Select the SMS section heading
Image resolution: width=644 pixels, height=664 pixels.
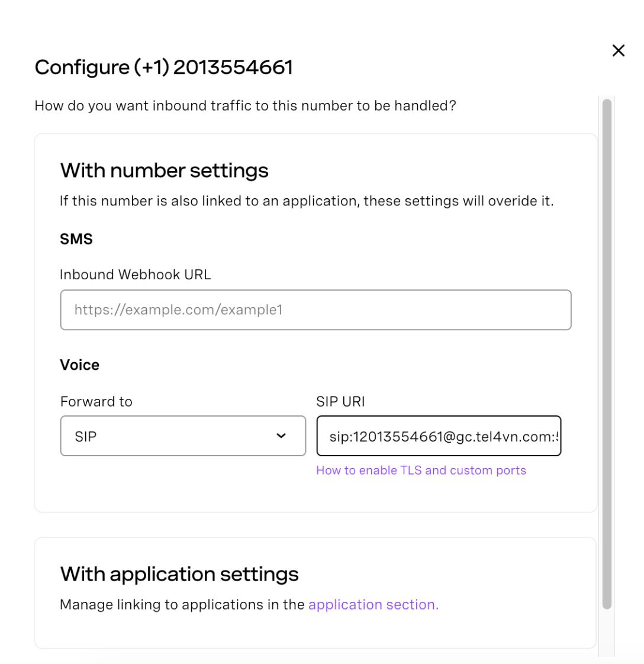pos(76,239)
